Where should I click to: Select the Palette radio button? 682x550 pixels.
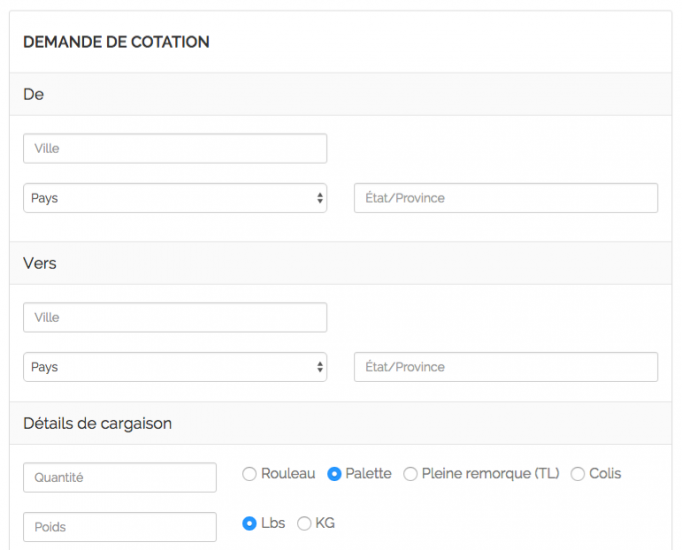coord(335,474)
